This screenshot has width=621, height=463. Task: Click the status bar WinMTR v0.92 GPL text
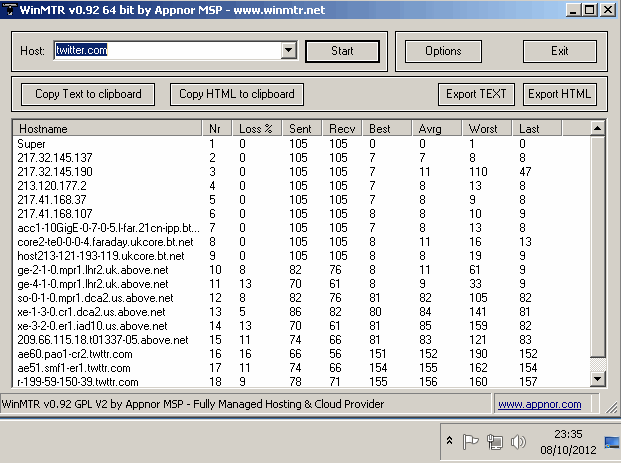click(193, 404)
